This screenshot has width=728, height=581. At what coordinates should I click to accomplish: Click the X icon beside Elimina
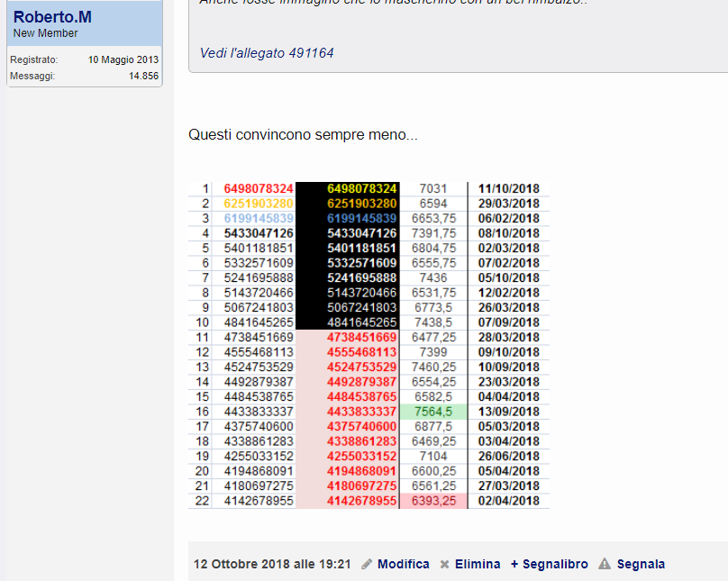[x=444, y=564]
